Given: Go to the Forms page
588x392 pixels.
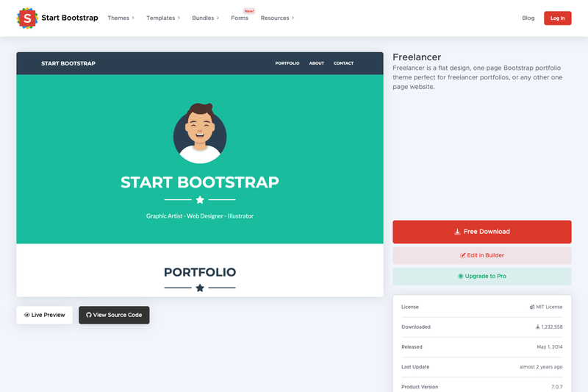Looking at the screenshot, I should pos(240,18).
